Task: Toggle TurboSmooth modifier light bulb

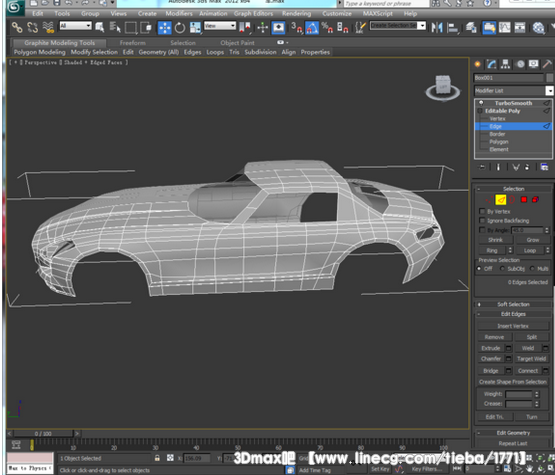Action: point(481,103)
